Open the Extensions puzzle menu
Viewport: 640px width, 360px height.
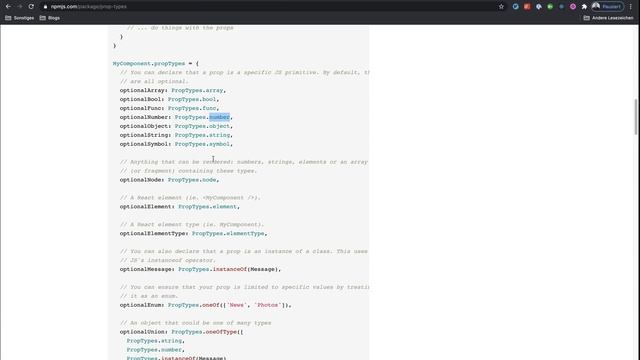tap(584, 7)
